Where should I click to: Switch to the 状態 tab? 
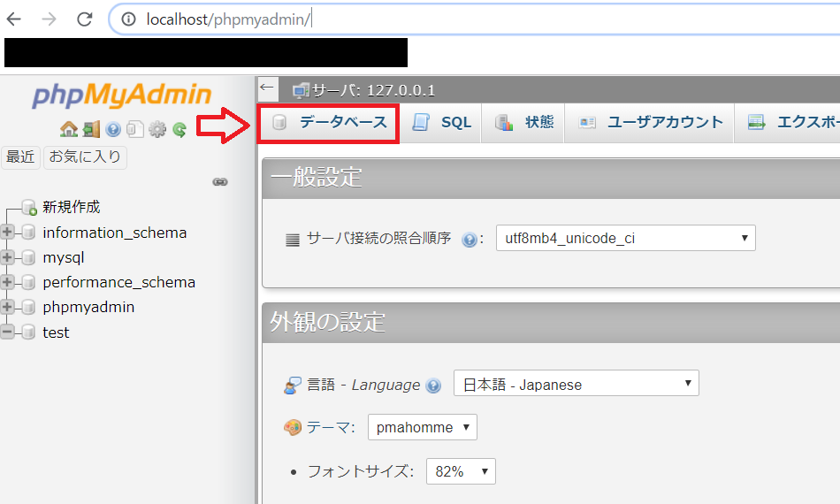(524, 123)
